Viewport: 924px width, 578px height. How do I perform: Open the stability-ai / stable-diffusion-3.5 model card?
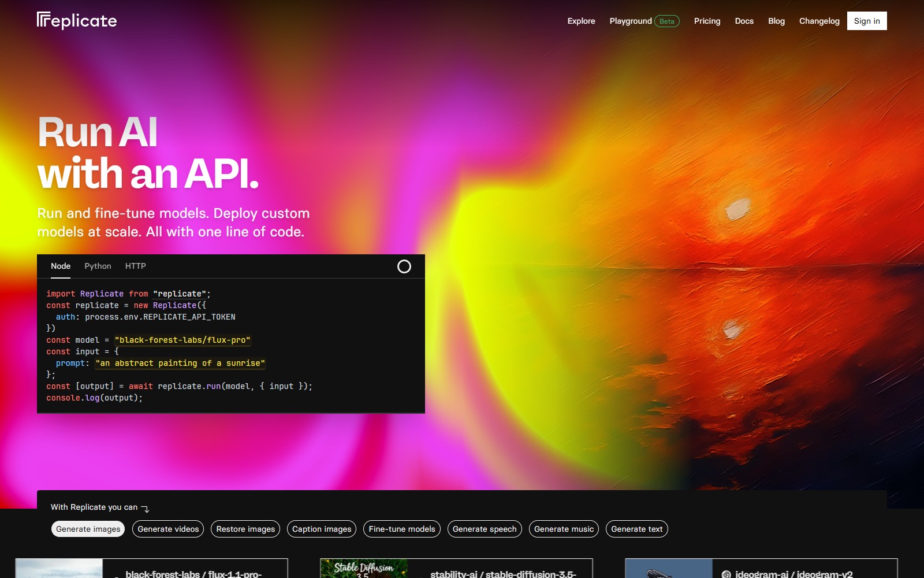click(456, 569)
